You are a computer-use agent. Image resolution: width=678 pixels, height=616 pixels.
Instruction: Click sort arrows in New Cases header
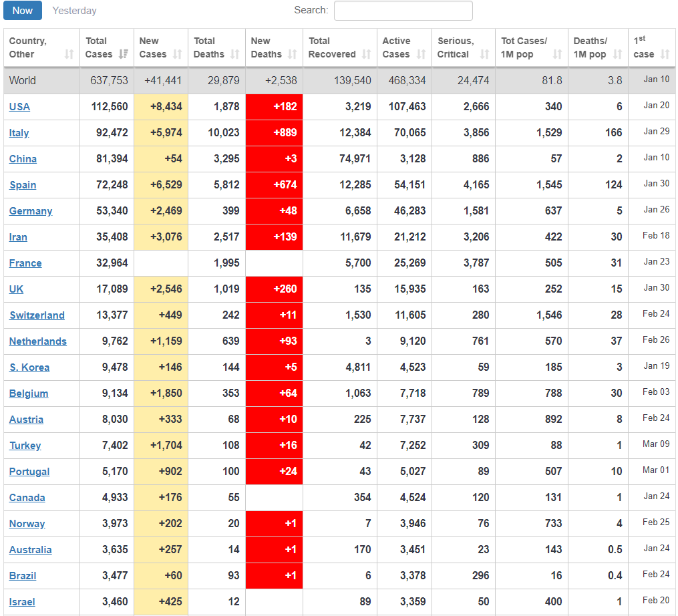(178, 54)
